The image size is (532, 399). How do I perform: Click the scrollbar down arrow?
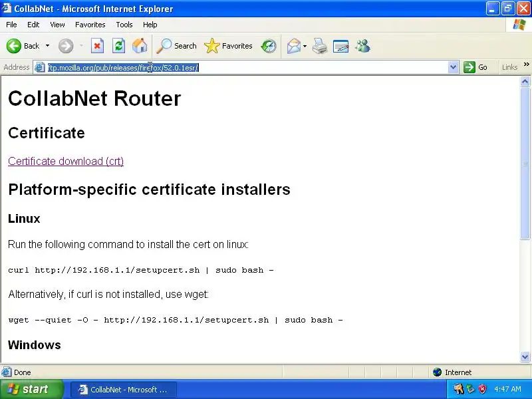[525, 356]
